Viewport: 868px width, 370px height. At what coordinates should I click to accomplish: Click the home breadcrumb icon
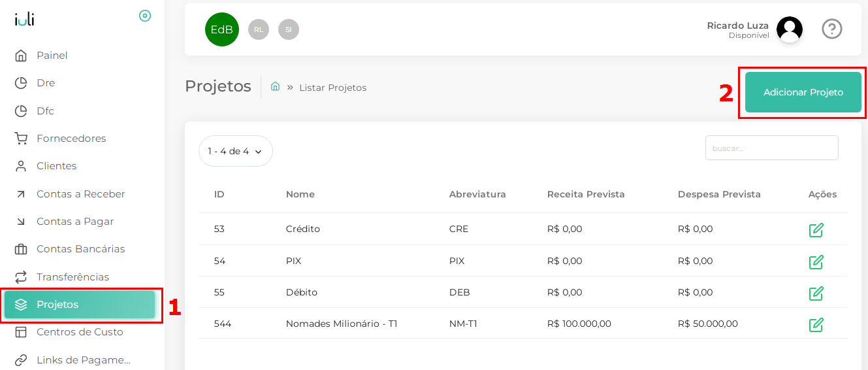[275, 86]
